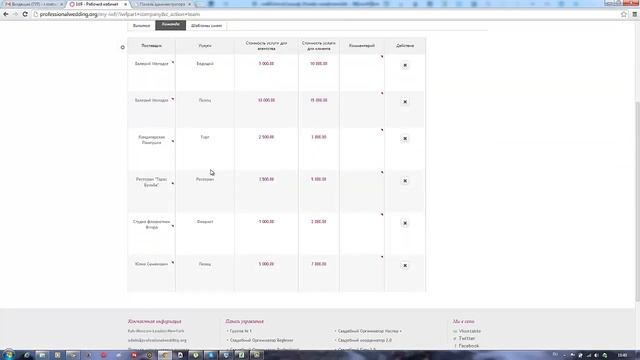Open the Windows Start button

[9, 355]
